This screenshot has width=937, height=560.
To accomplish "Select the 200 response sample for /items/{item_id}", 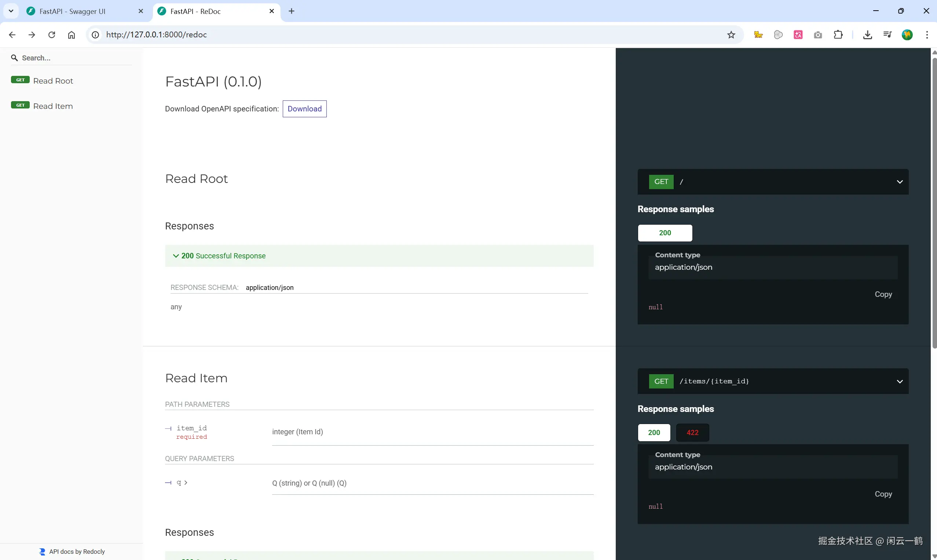I will [654, 432].
